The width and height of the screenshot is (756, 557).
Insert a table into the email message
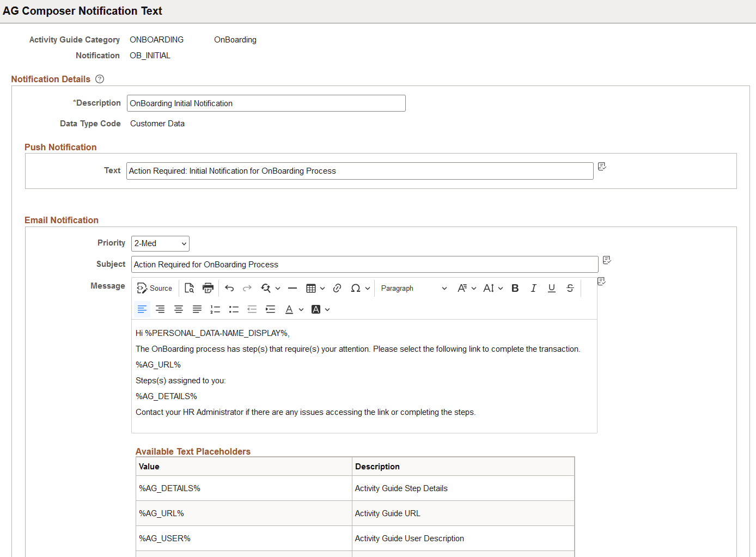click(x=312, y=288)
